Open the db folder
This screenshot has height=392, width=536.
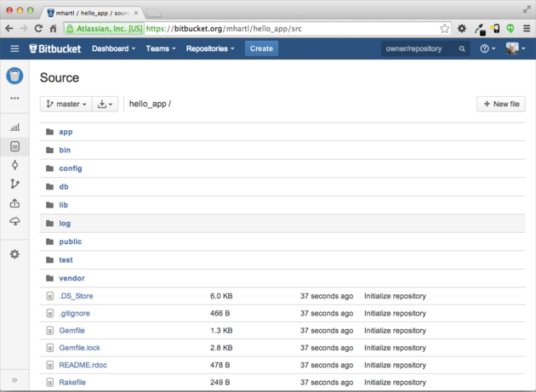point(64,186)
